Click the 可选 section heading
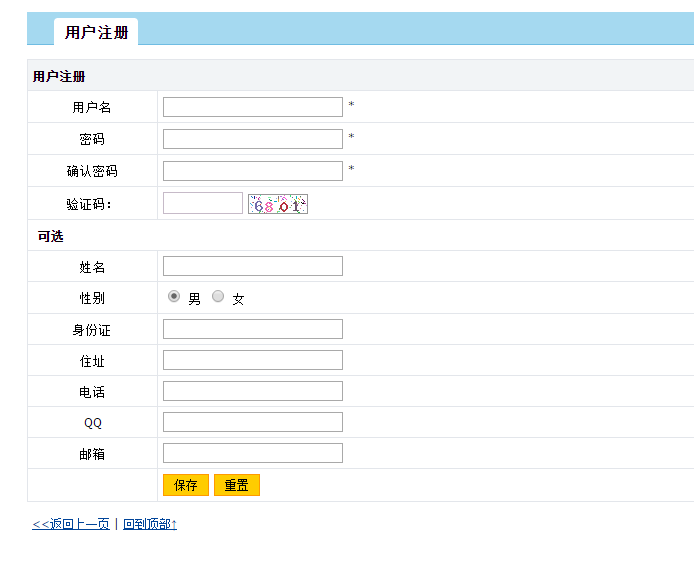The image size is (694, 567). [x=50, y=236]
